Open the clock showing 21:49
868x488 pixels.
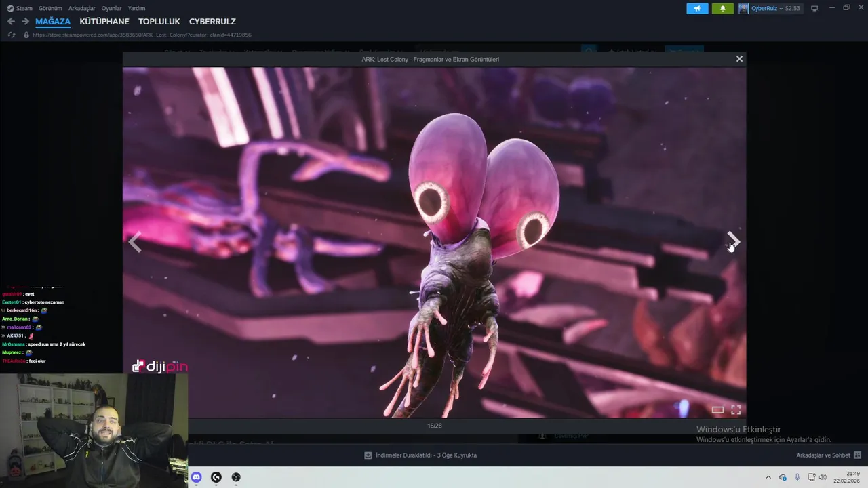847,477
